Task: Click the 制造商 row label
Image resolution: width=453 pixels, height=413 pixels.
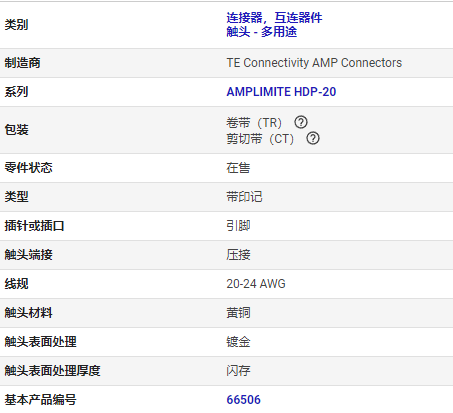Action: (22, 63)
